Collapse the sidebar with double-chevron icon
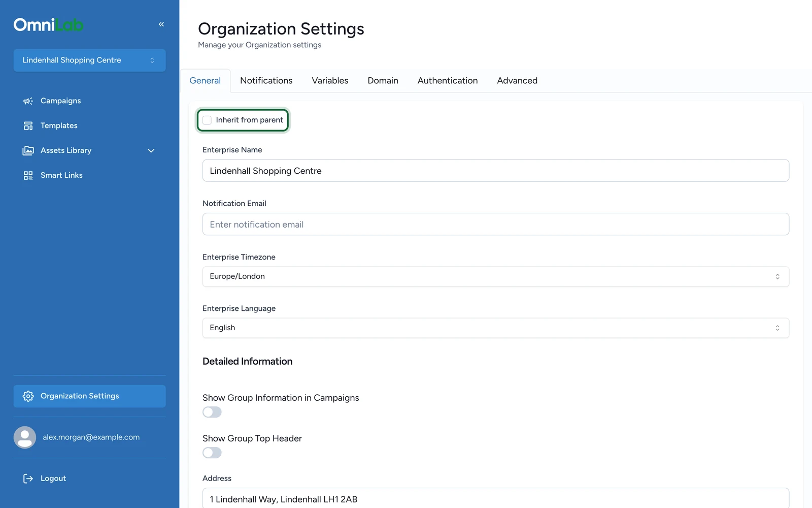 click(x=161, y=24)
